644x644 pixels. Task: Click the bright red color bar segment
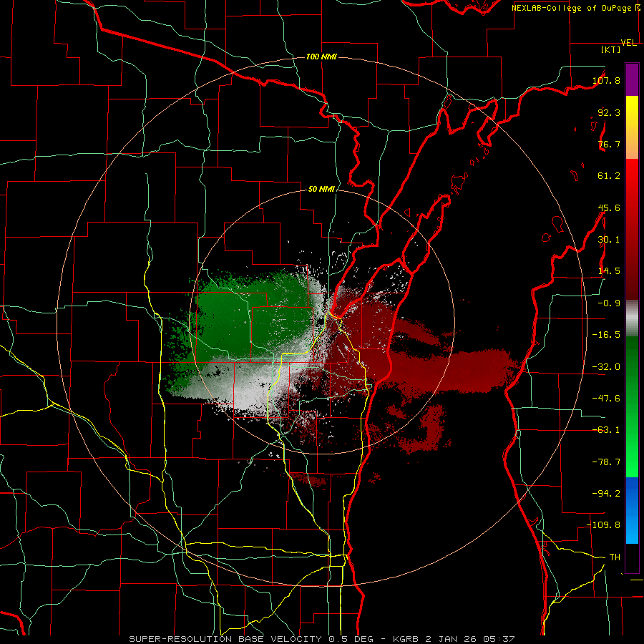[632, 181]
